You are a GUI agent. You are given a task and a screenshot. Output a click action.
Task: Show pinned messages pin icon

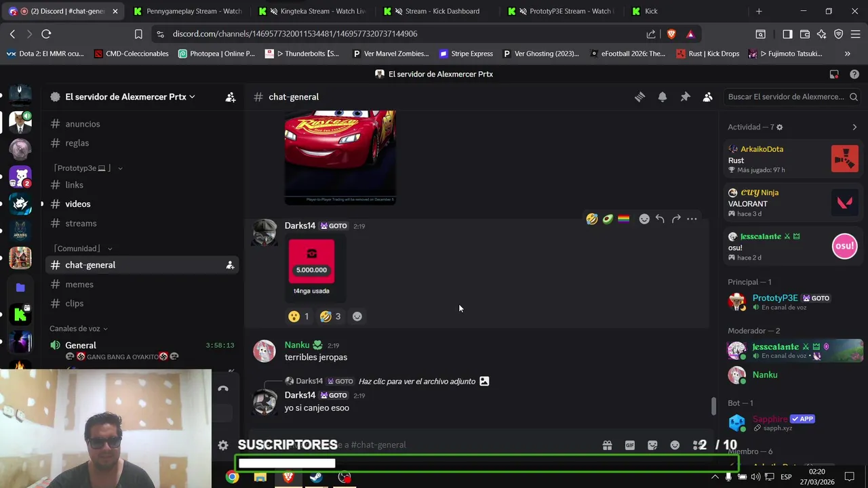685,97
